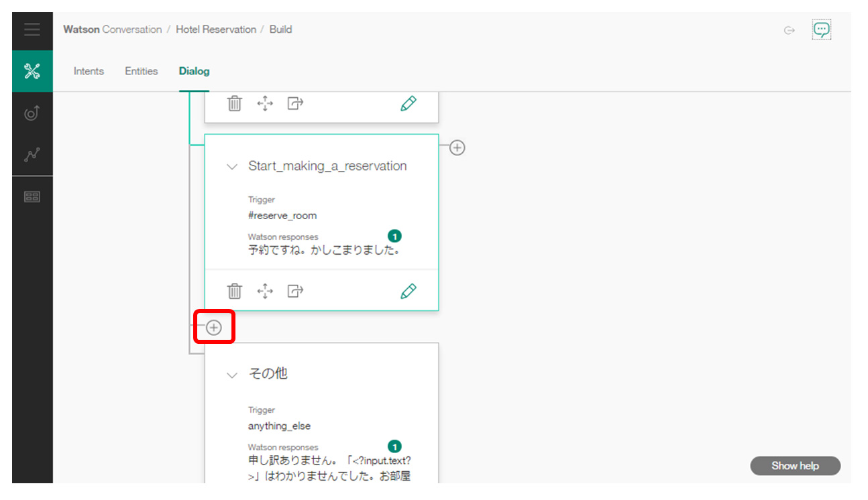
Task: Click the その他 node title
Action: click(268, 374)
